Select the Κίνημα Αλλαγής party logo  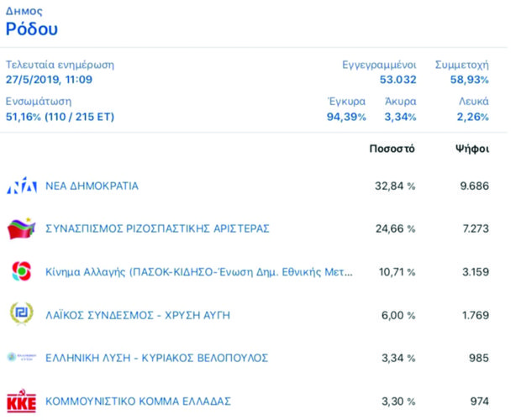[21, 272]
